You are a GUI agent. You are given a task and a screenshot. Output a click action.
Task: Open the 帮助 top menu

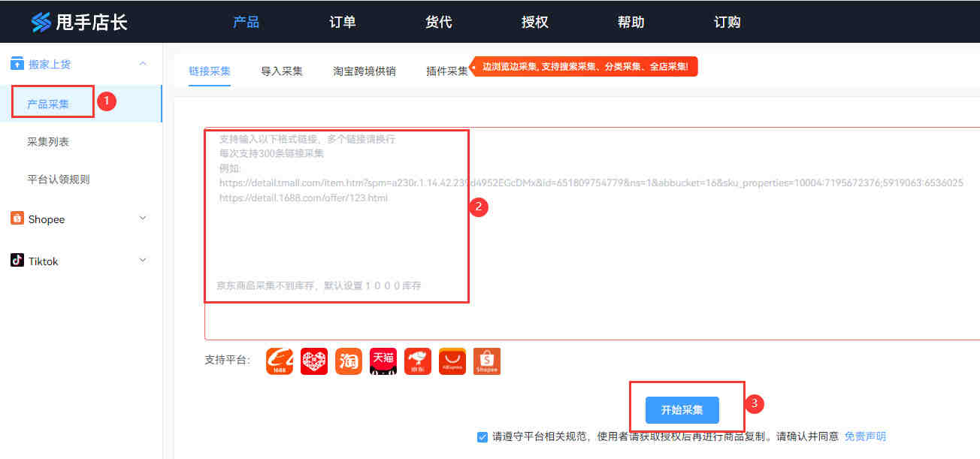point(631,22)
